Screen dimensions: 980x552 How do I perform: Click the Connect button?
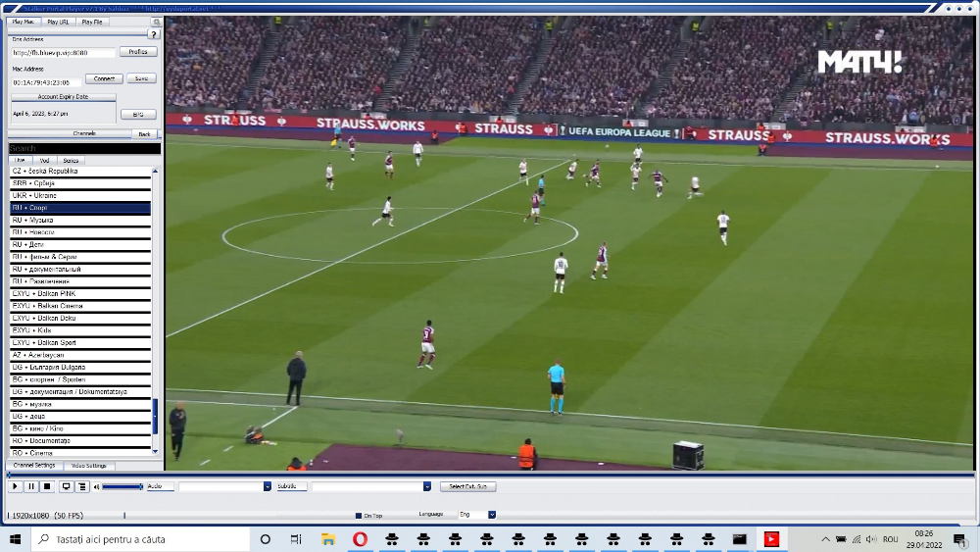pos(104,78)
